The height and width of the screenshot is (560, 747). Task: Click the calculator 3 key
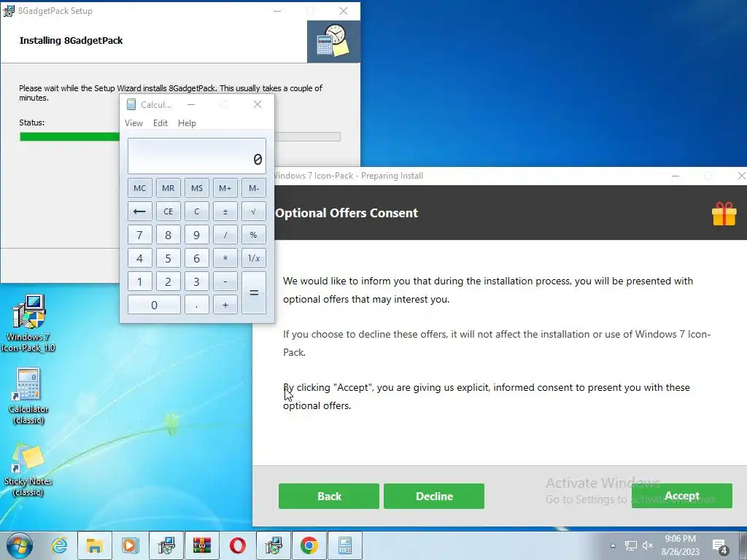click(x=197, y=281)
